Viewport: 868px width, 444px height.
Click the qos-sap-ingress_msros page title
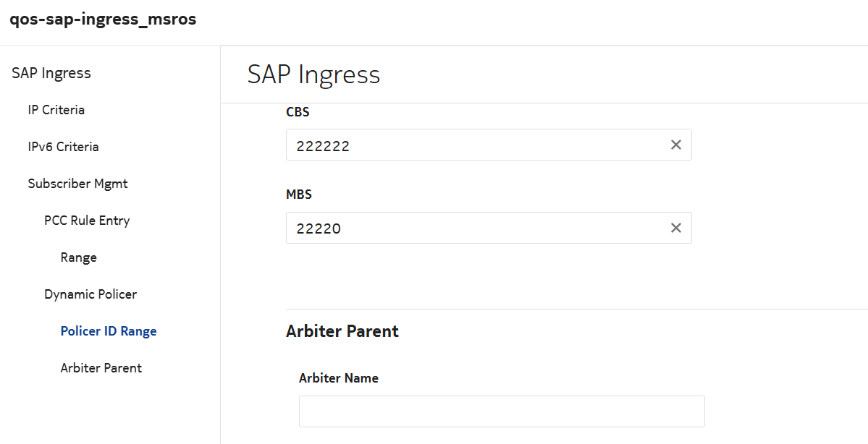pos(103,20)
